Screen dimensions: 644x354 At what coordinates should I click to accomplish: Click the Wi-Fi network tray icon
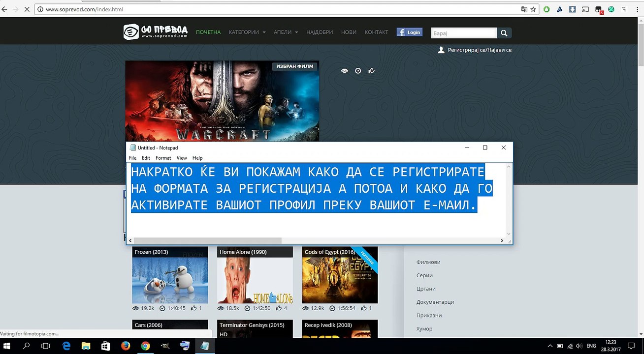(570, 346)
